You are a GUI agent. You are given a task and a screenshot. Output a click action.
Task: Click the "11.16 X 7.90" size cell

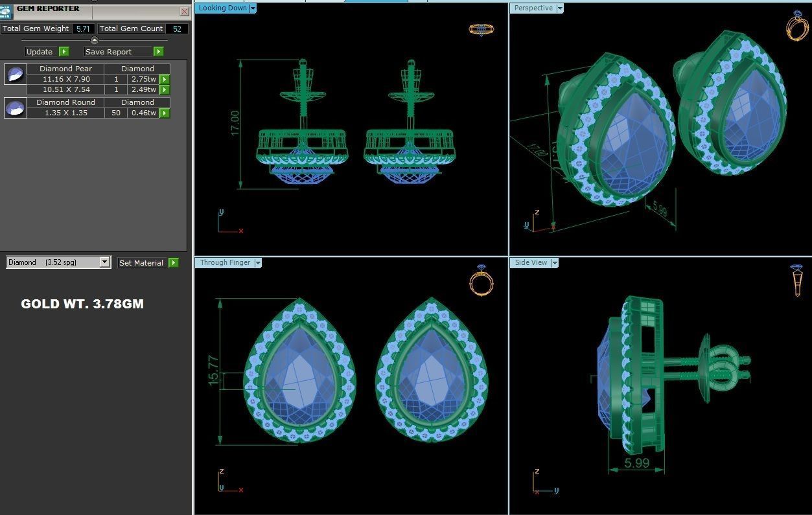65,79
